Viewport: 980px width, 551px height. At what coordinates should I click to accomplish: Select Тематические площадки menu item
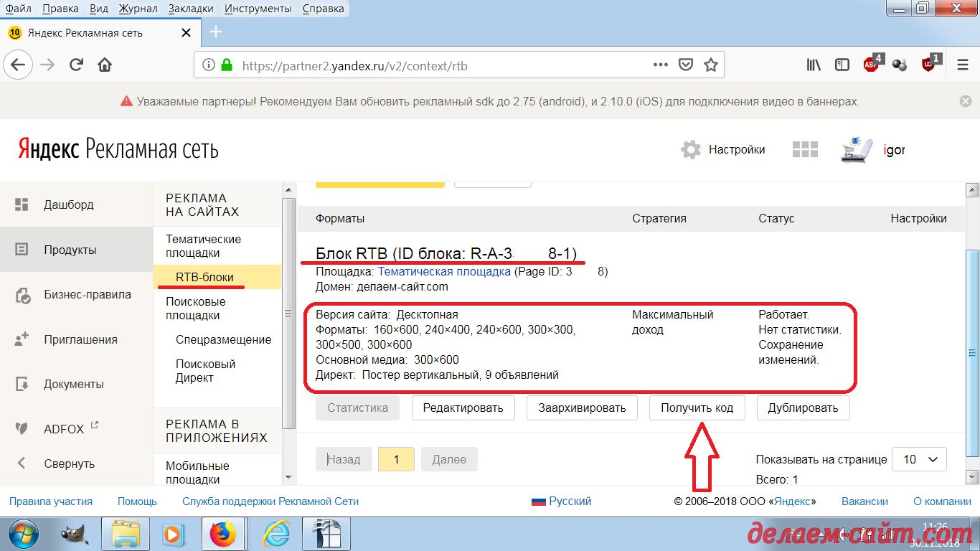click(204, 246)
